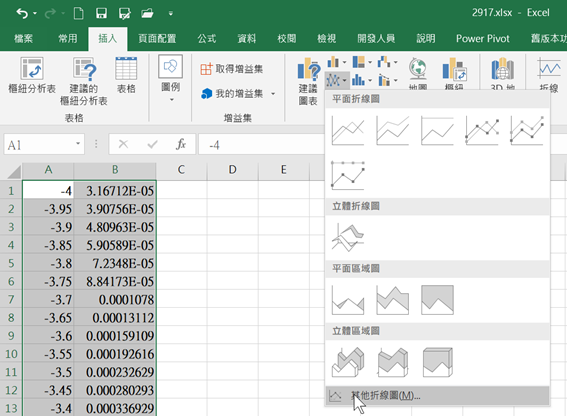Select the 100% stacked line chart thumbnail
The width and height of the screenshot is (567, 416).
tap(437, 130)
